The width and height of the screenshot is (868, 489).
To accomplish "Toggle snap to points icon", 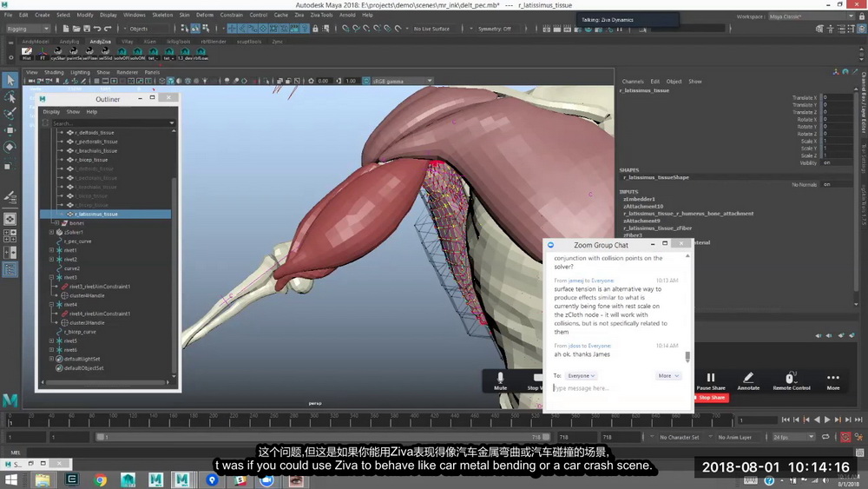I will [x=366, y=29].
